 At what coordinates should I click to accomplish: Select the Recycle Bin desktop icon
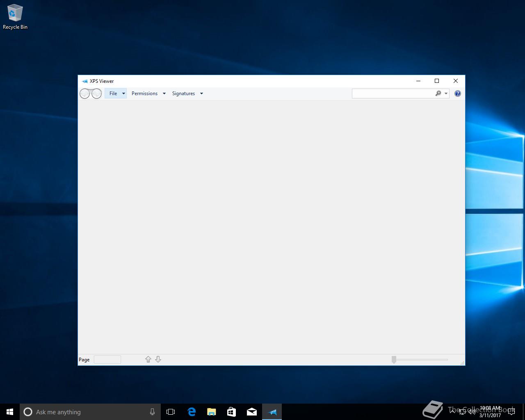point(15,17)
